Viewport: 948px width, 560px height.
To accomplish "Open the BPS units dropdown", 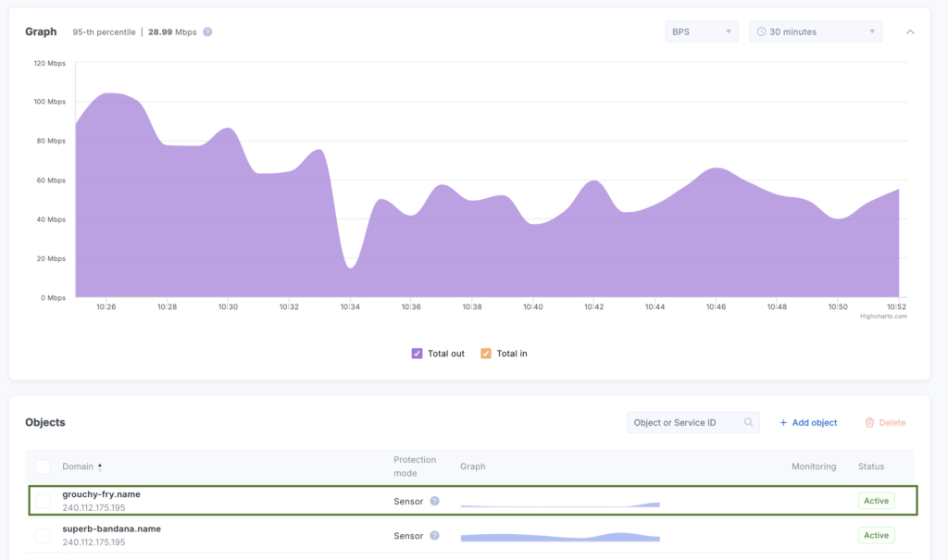I will [702, 31].
